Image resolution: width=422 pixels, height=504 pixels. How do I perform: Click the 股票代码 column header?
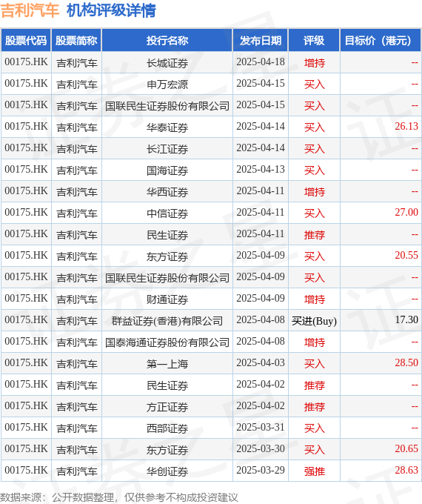[26, 41]
